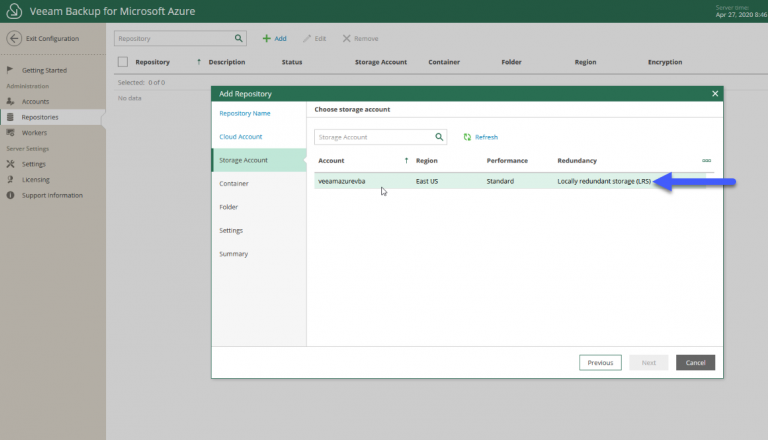This screenshot has width=768, height=440.
Task: Open Getting Started in the sidebar
Action: click(x=45, y=70)
